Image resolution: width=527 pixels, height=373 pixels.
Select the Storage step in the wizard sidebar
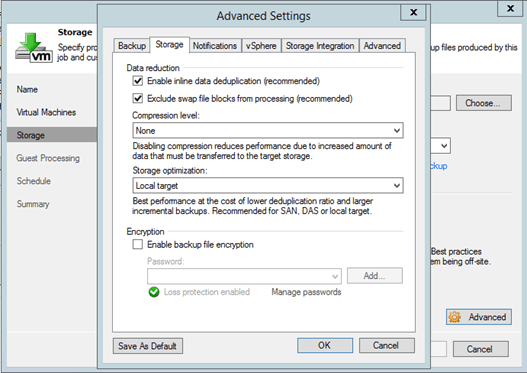click(52, 135)
